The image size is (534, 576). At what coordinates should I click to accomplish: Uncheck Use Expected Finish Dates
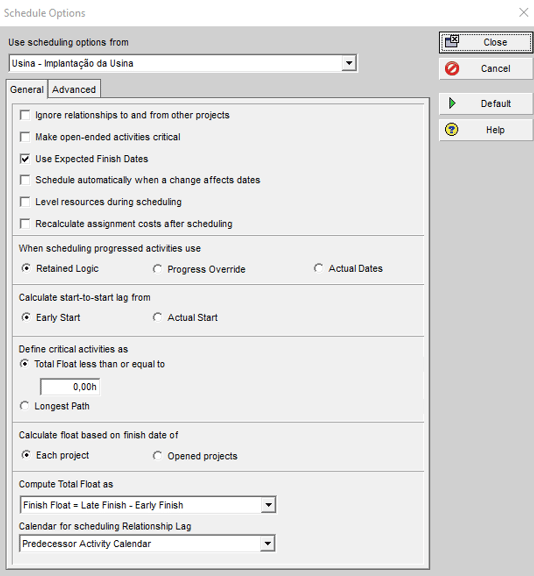coord(25,159)
